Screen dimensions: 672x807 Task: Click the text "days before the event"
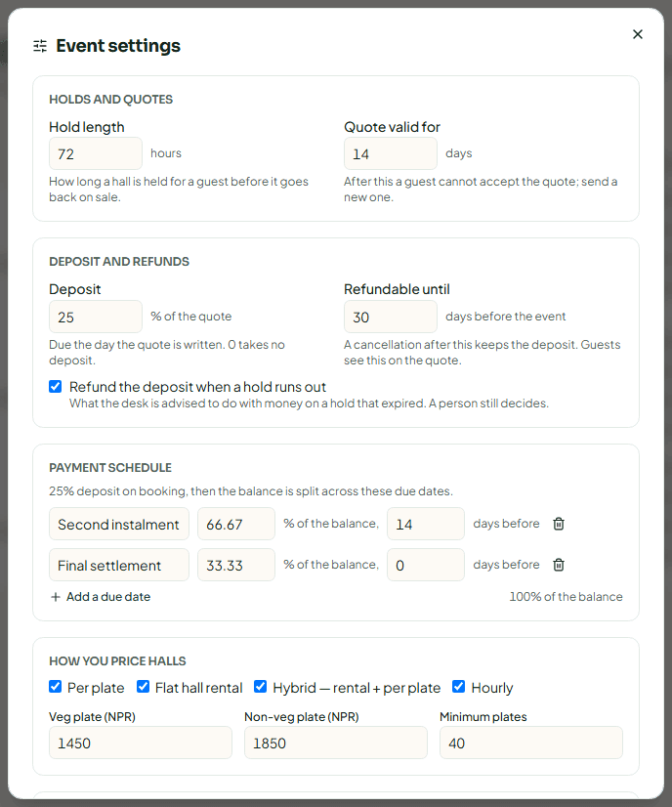tap(505, 317)
